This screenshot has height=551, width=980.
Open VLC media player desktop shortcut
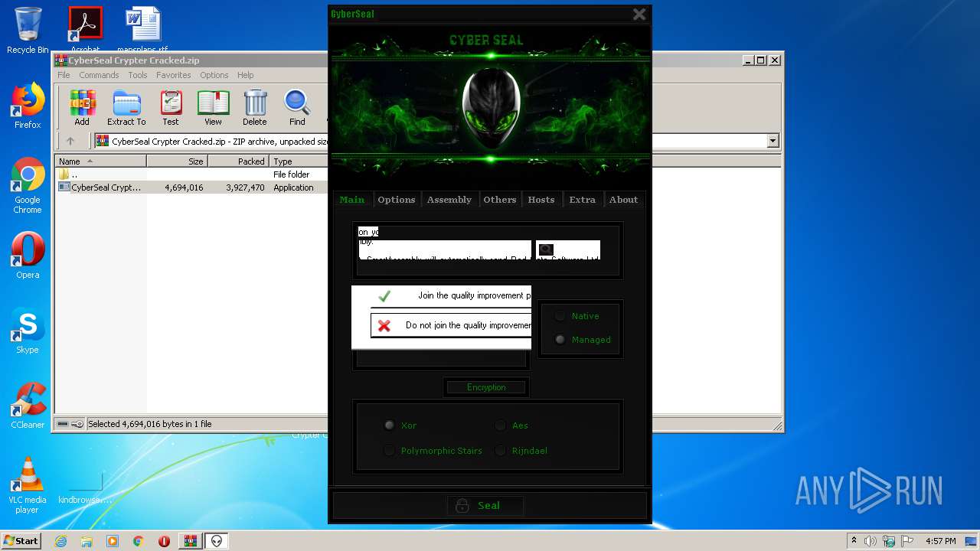pyautogui.click(x=28, y=485)
